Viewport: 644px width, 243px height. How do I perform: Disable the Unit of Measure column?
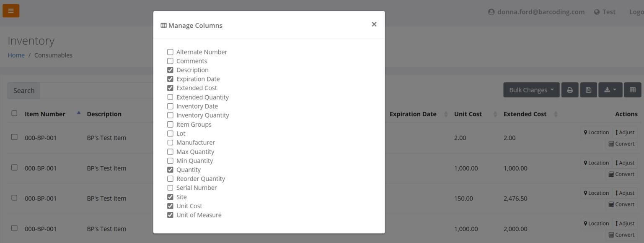tap(170, 215)
